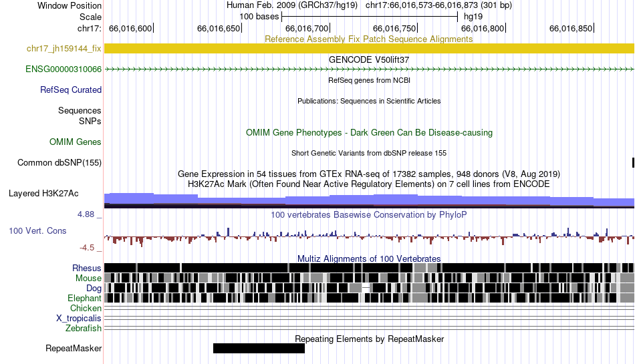
Task: Click the chr17 coordinate range text
Action: click(438, 5)
